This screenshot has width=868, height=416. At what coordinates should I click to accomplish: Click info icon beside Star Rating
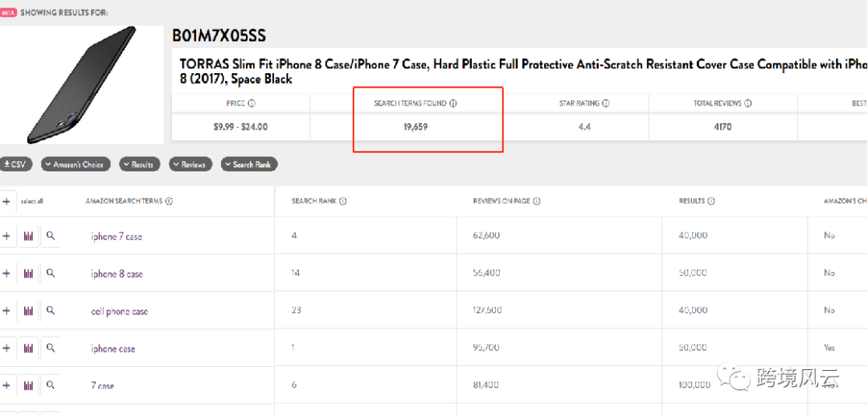pos(605,104)
